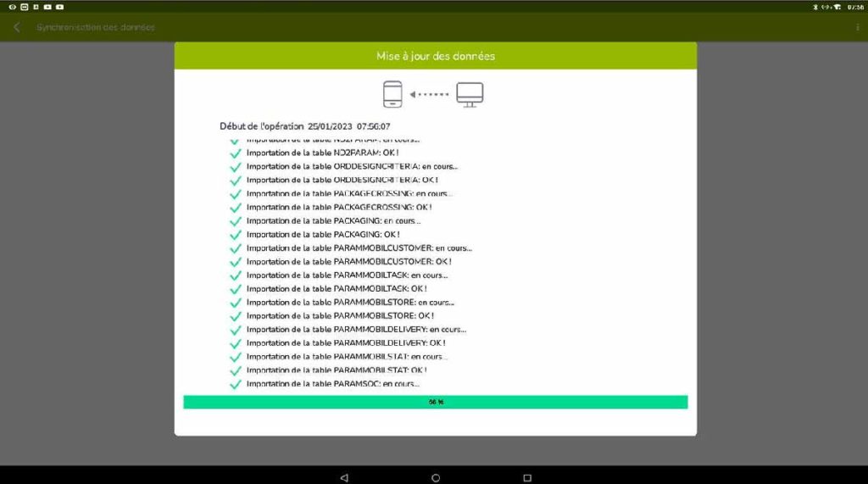Select log line 'ORDDESIGNCRITERIA: en cours...'
Screen dimensions: 868x484
click(352, 166)
